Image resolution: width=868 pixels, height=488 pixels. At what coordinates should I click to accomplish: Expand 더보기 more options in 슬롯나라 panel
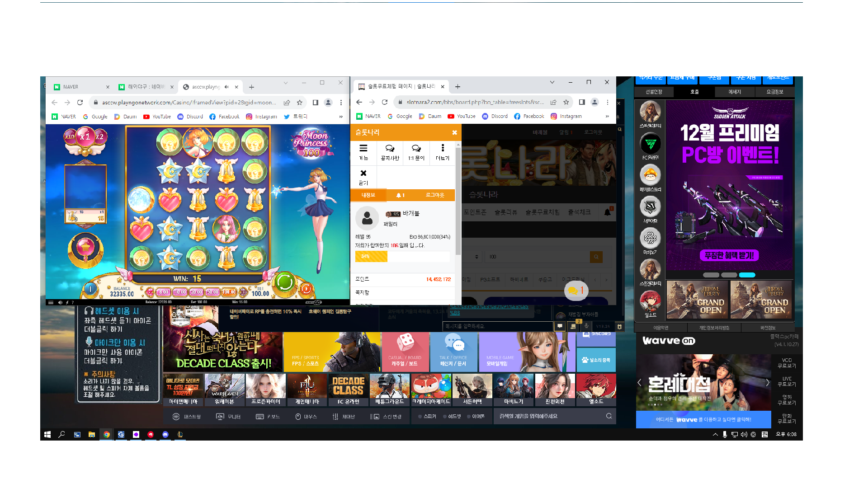tap(443, 152)
